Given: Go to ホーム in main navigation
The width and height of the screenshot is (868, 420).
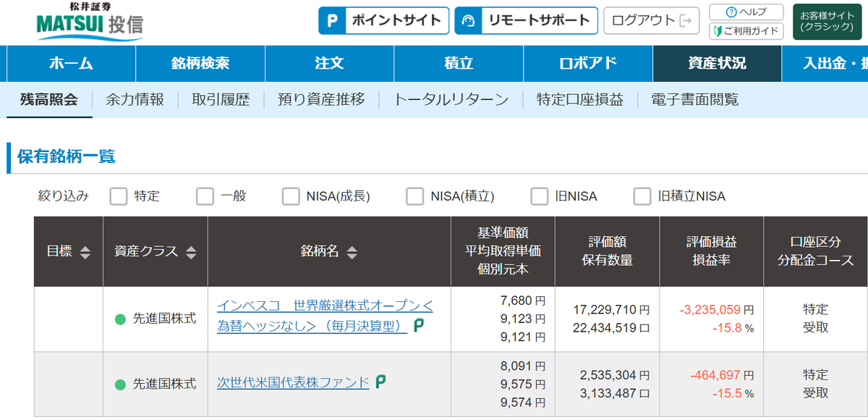Looking at the screenshot, I should tap(71, 64).
